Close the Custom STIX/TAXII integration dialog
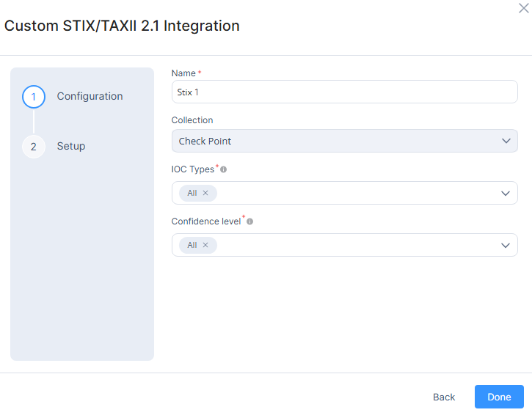Screen dimensions: 532x418 523,7
